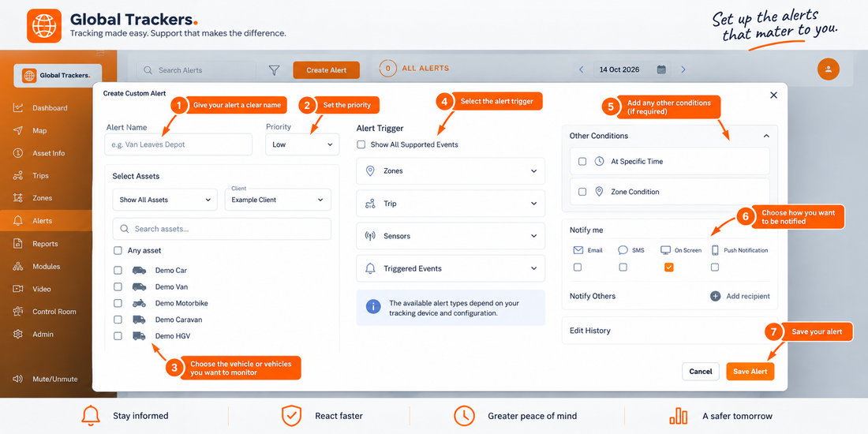The image size is (868, 434).
Task: Click the filter funnel icon
Action: [274, 69]
